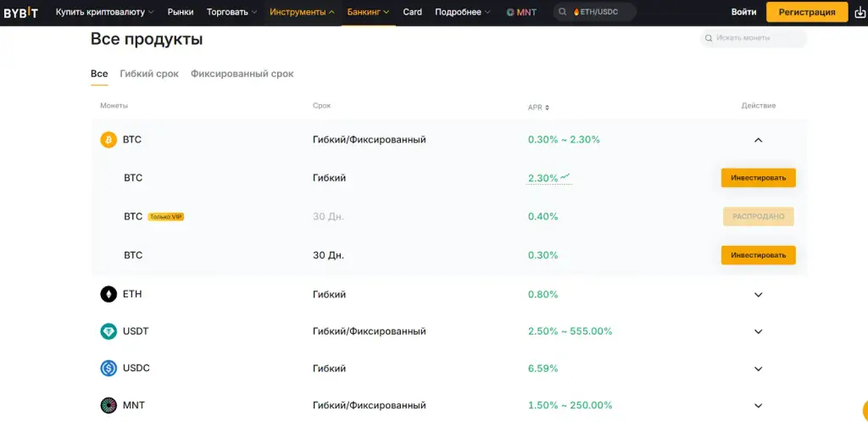Click the Bybit logo

20,12
